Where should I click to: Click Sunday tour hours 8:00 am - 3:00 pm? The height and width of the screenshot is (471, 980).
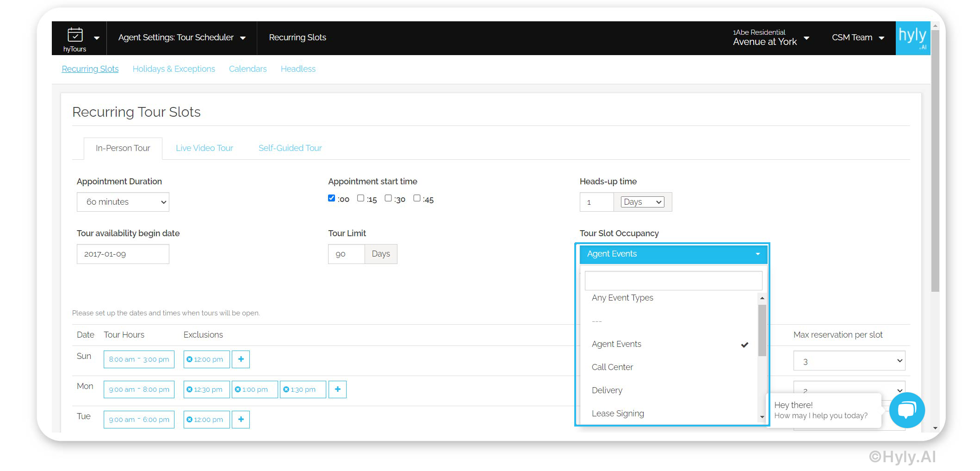139,359
